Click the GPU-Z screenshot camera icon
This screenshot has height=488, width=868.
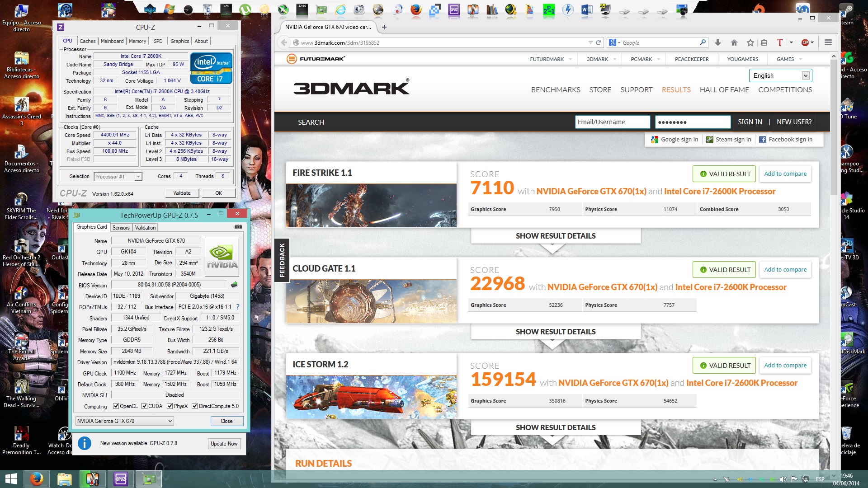238,227
